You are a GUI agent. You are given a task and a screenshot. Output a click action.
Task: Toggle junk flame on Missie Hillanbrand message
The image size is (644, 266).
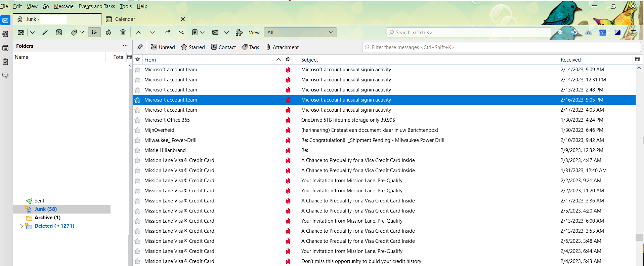(288, 150)
